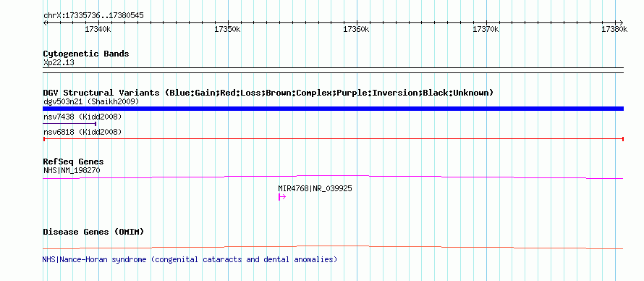Screen dimensions: 644x281
Task: Click the Xp22.13 cytogenetic band label
Action: (59, 63)
